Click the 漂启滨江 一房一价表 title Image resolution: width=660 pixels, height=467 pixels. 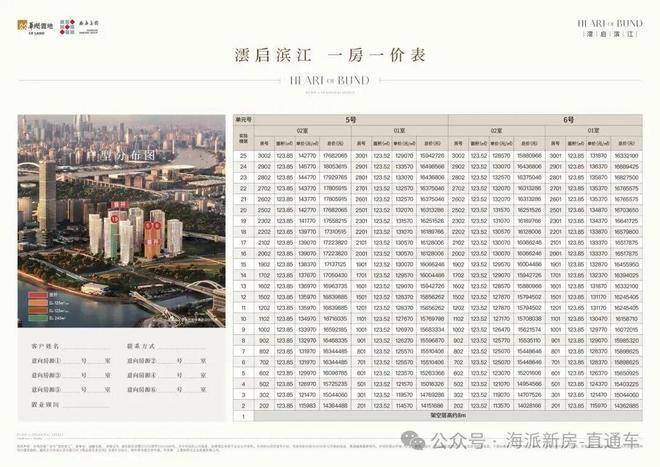pos(330,56)
